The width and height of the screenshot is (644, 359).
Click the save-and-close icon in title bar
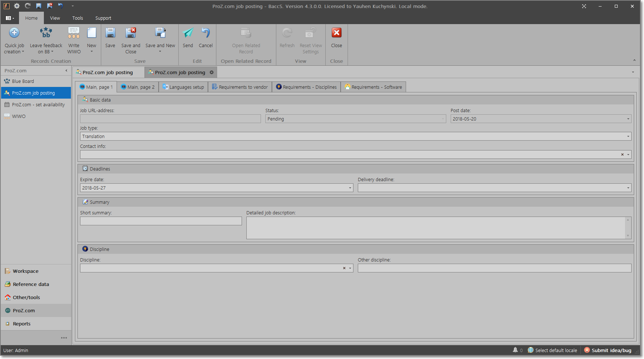50,6
